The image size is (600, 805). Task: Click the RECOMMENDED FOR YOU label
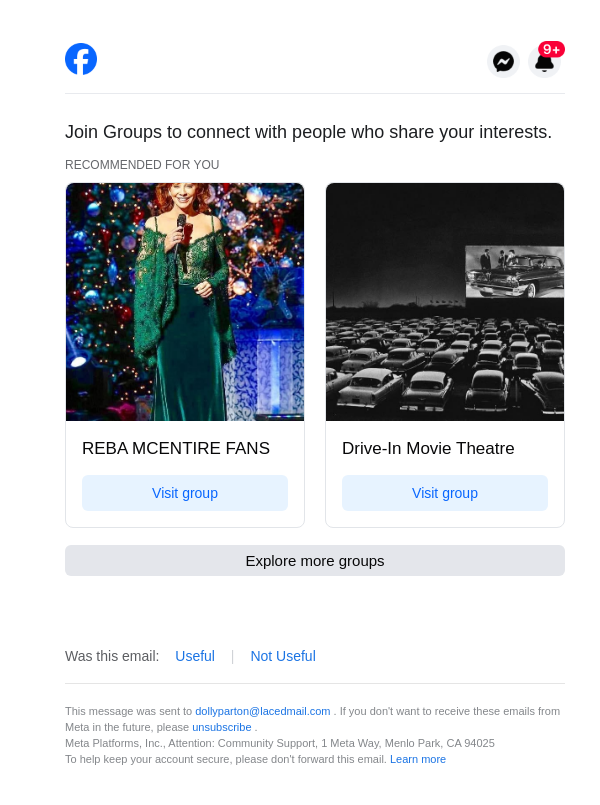(x=142, y=165)
